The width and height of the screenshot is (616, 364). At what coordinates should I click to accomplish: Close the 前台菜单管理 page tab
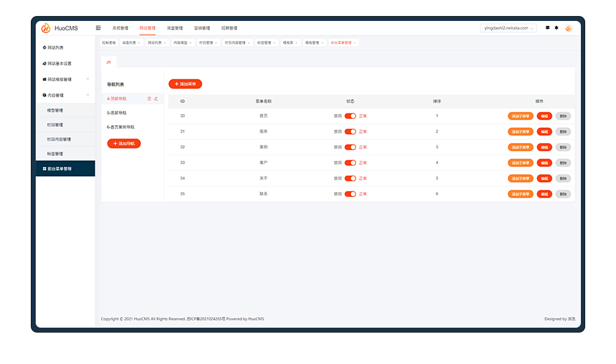click(355, 43)
